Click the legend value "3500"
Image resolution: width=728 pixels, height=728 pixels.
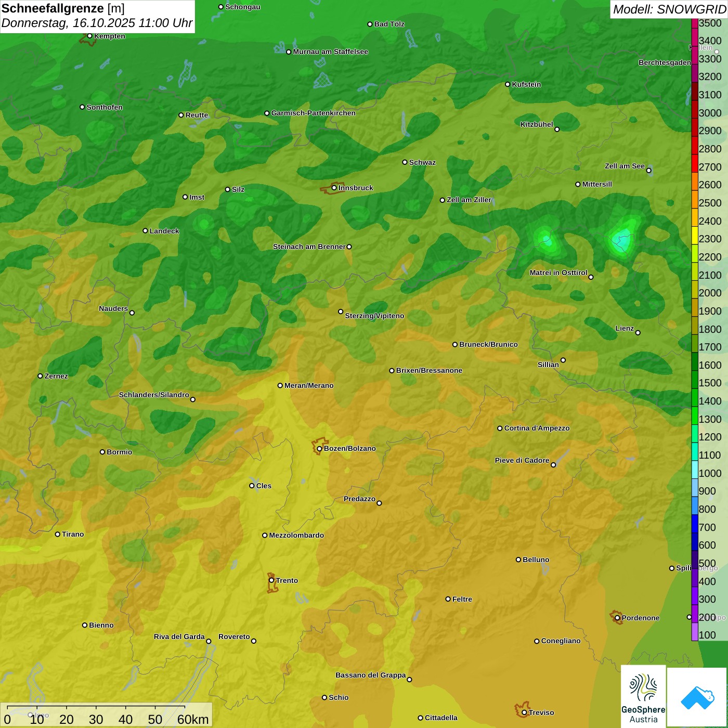[x=710, y=23]
